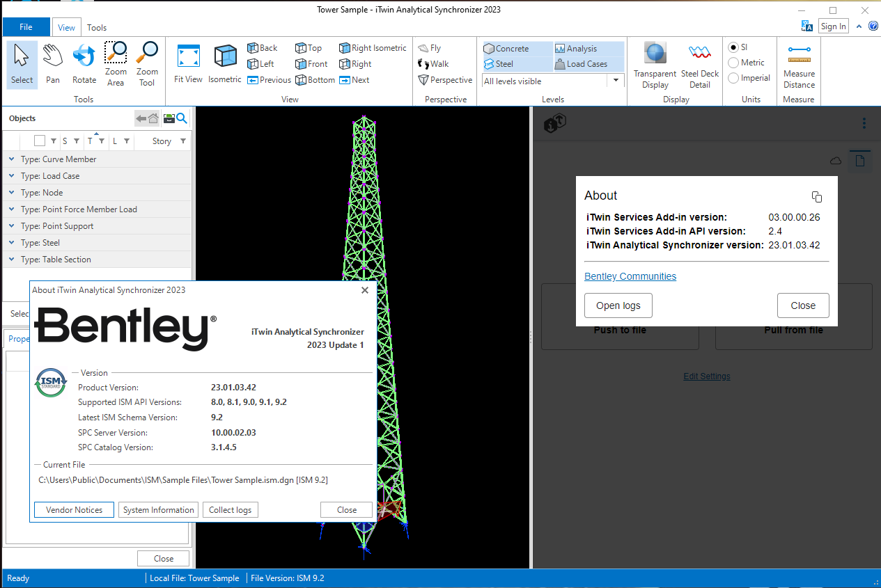Open the Story column filter dropdown
This screenshot has width=881, height=588.
[x=183, y=141]
